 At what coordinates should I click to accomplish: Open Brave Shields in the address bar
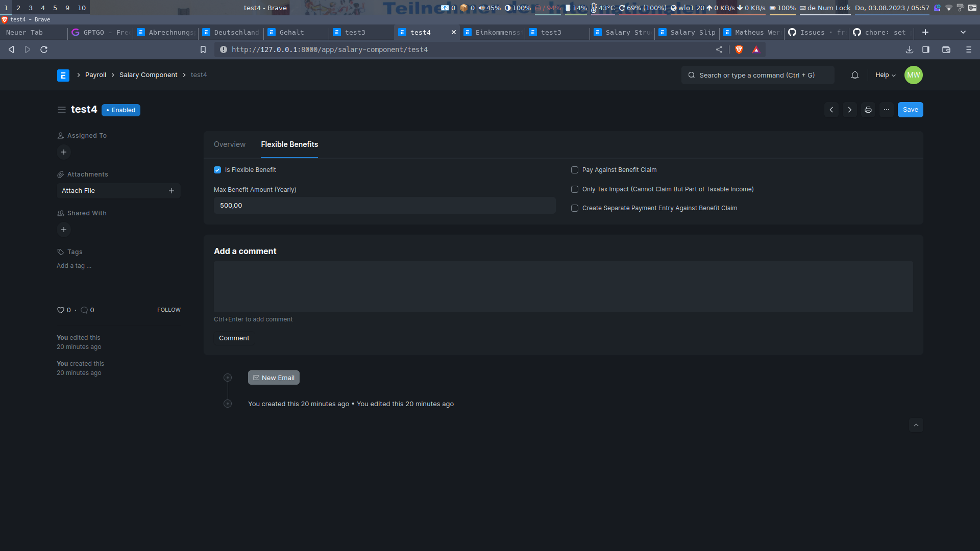739,49
